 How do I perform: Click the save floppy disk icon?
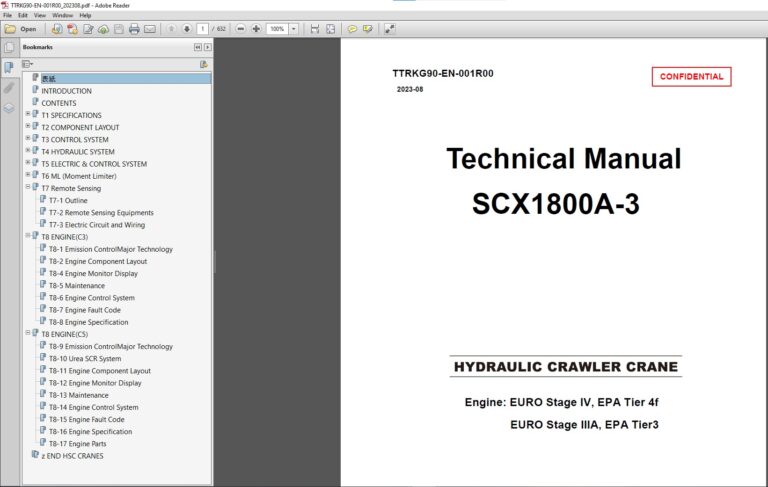[119, 29]
